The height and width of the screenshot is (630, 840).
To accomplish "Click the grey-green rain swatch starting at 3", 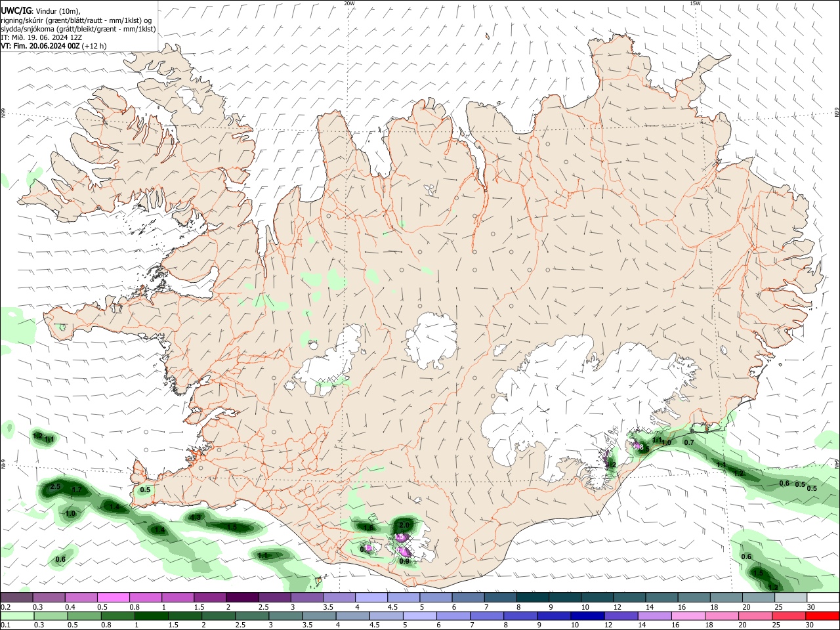I will click(x=285, y=616).
